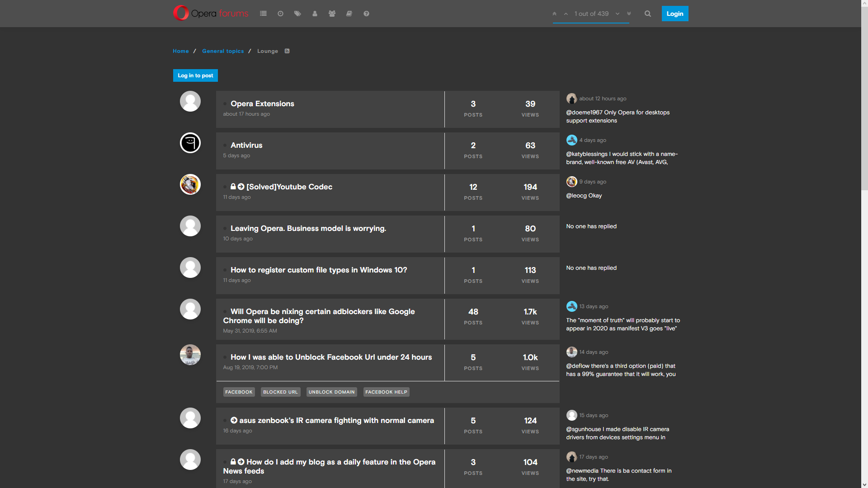Go to General topics breadcrumb

click(x=223, y=51)
